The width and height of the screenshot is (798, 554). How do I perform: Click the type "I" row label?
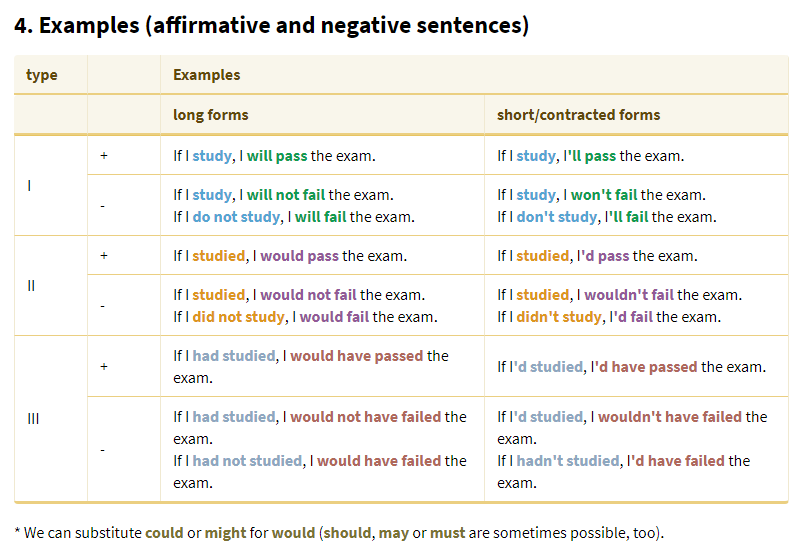coord(30,185)
